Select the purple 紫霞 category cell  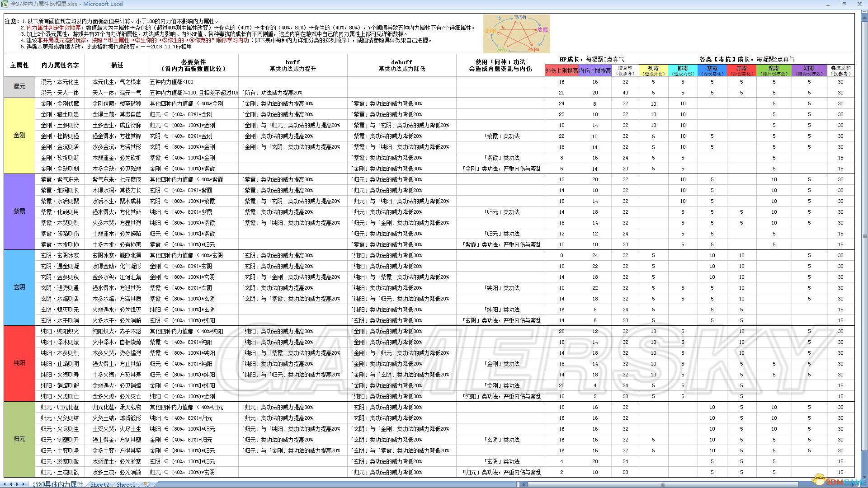click(19, 212)
